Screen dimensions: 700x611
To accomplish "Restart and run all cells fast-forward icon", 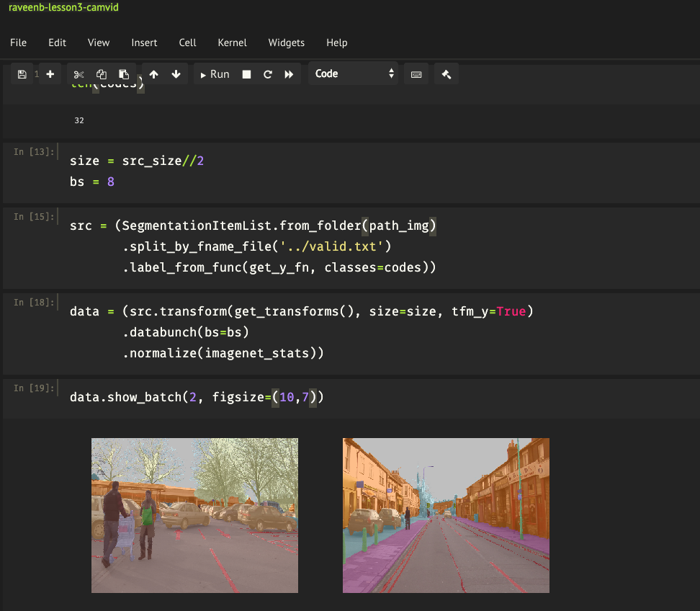I will (290, 74).
